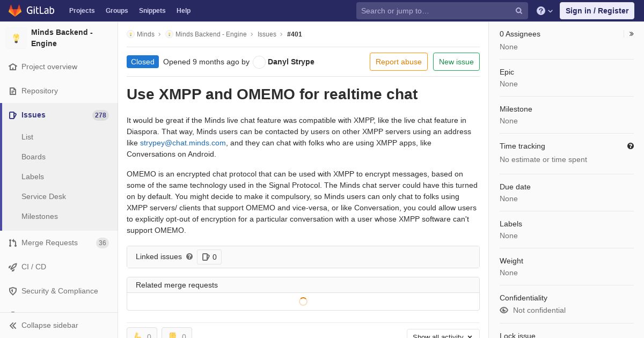Click the issue title heading

(x=272, y=94)
